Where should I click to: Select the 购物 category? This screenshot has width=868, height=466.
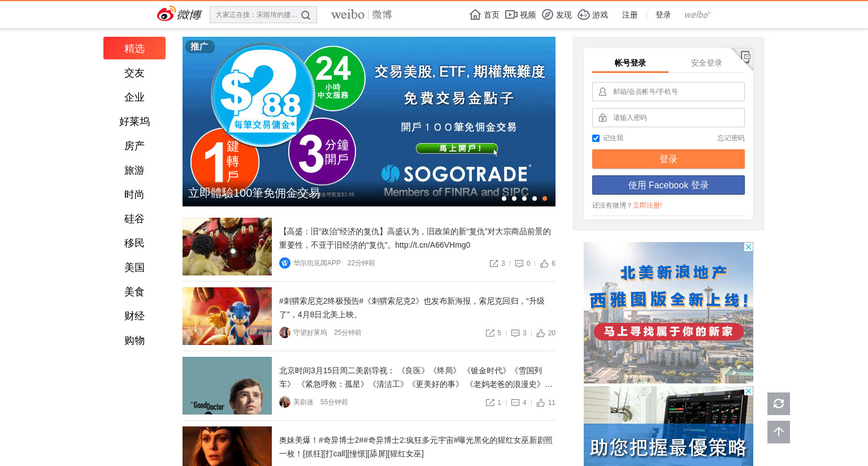click(134, 340)
